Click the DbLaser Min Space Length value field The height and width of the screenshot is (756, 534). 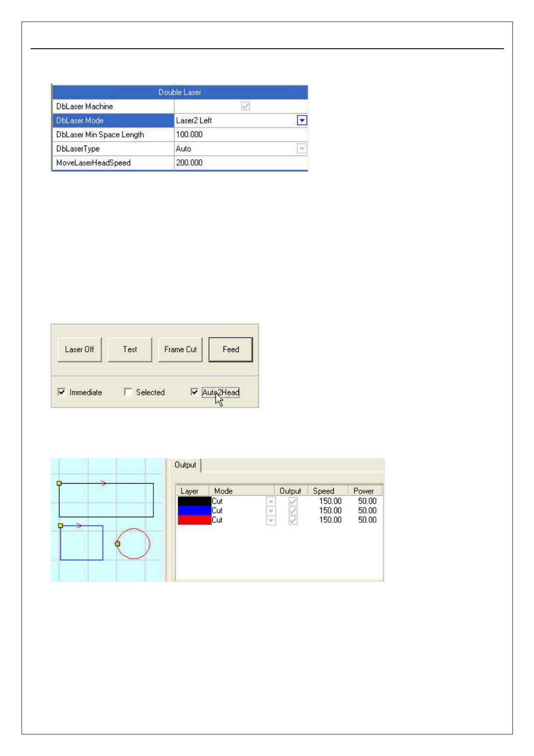pos(240,134)
